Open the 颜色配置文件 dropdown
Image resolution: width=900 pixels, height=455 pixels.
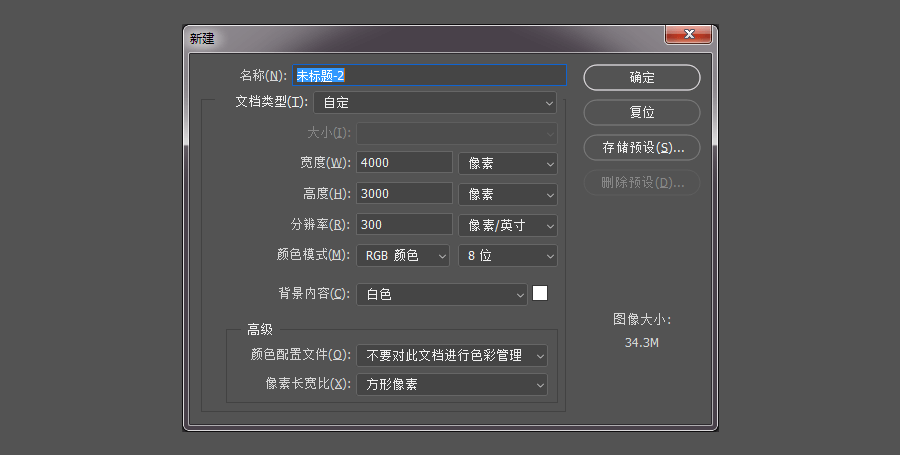452,355
